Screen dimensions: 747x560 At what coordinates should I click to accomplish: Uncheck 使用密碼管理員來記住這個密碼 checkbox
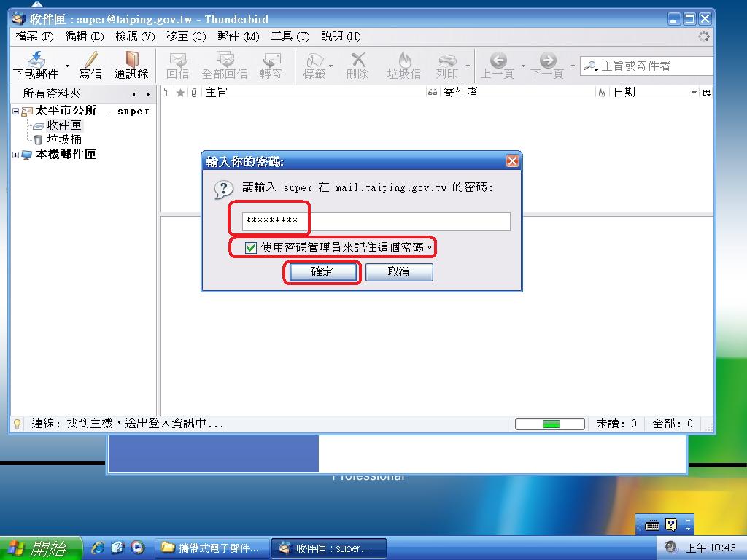(x=251, y=248)
